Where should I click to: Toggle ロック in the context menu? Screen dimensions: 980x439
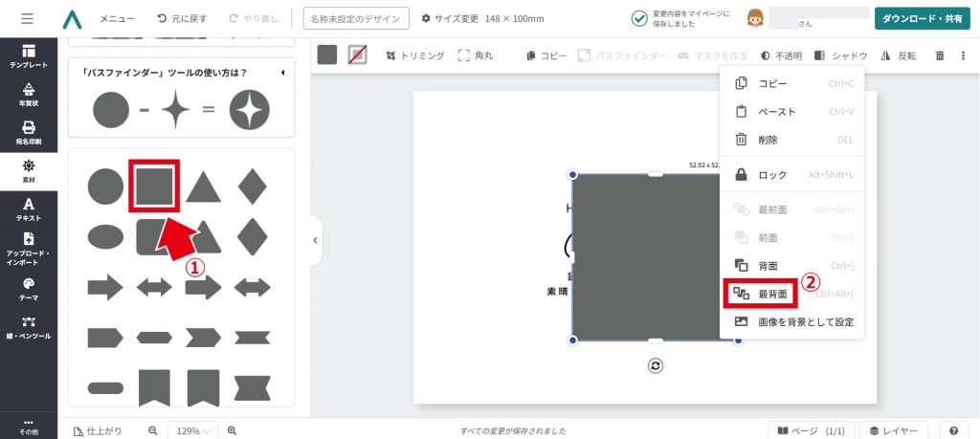[771, 175]
